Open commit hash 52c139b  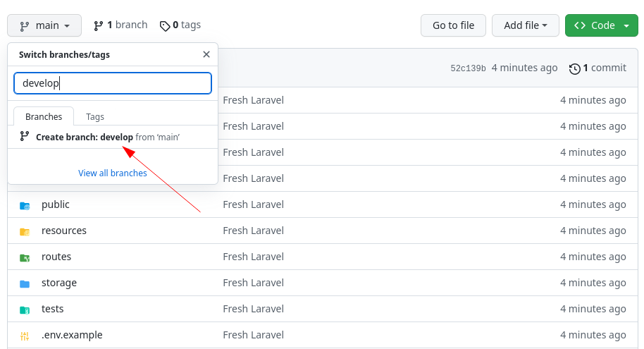point(468,68)
